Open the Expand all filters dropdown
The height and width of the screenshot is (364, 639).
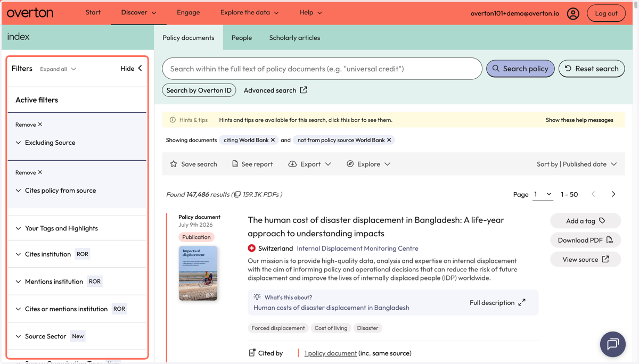click(58, 69)
